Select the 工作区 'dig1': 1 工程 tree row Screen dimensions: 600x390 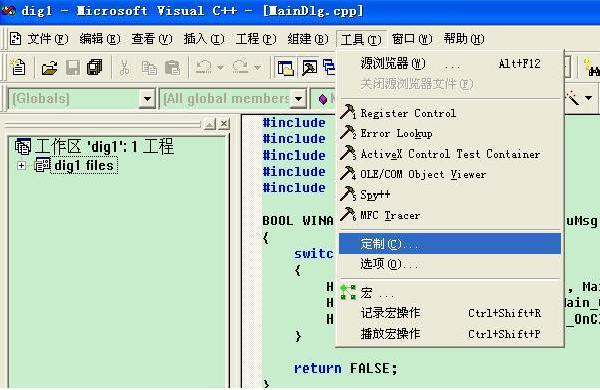click(x=94, y=147)
